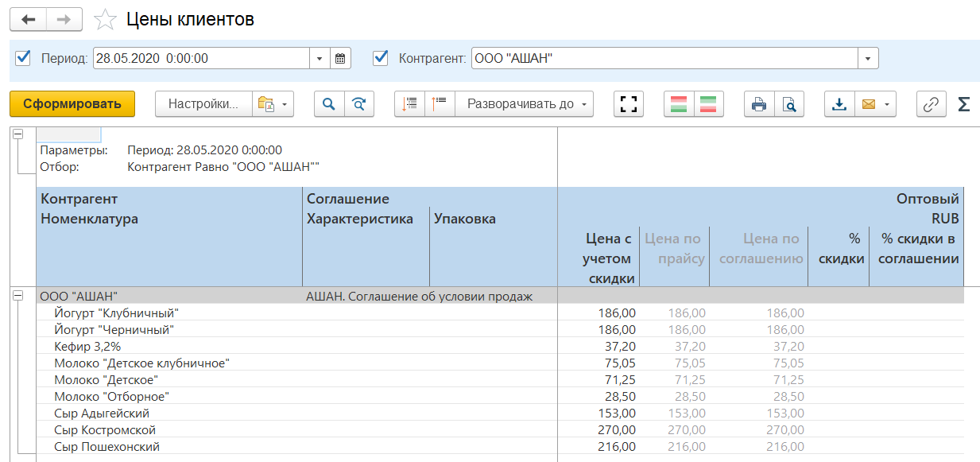Collapse the ООО "АШАН" group row
Image resolution: width=980 pixels, height=462 pixels.
click(x=17, y=296)
